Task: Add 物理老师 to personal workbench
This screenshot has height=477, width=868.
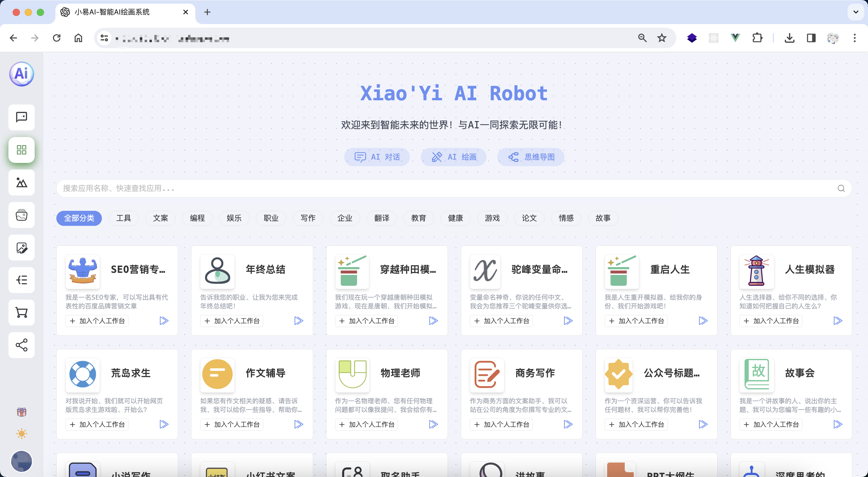Action: point(366,425)
